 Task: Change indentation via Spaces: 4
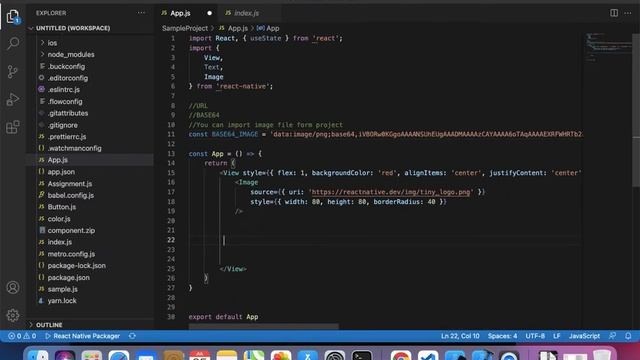[x=502, y=336]
